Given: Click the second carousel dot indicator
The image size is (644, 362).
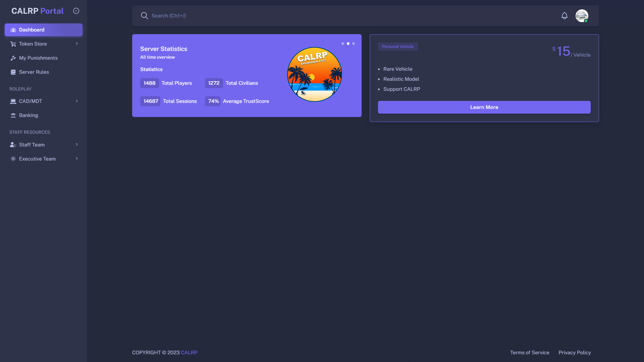Looking at the screenshot, I should (x=348, y=43).
